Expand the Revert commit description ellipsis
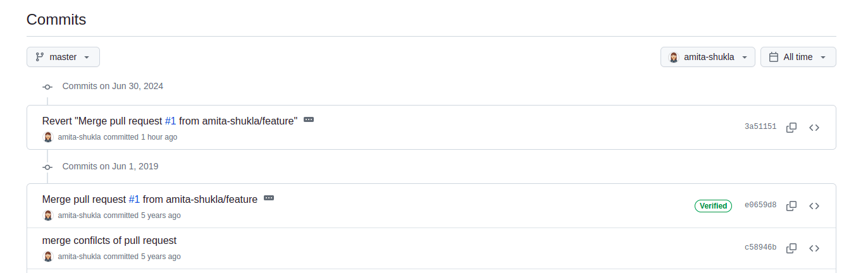This screenshot has height=273, width=868. pos(309,119)
